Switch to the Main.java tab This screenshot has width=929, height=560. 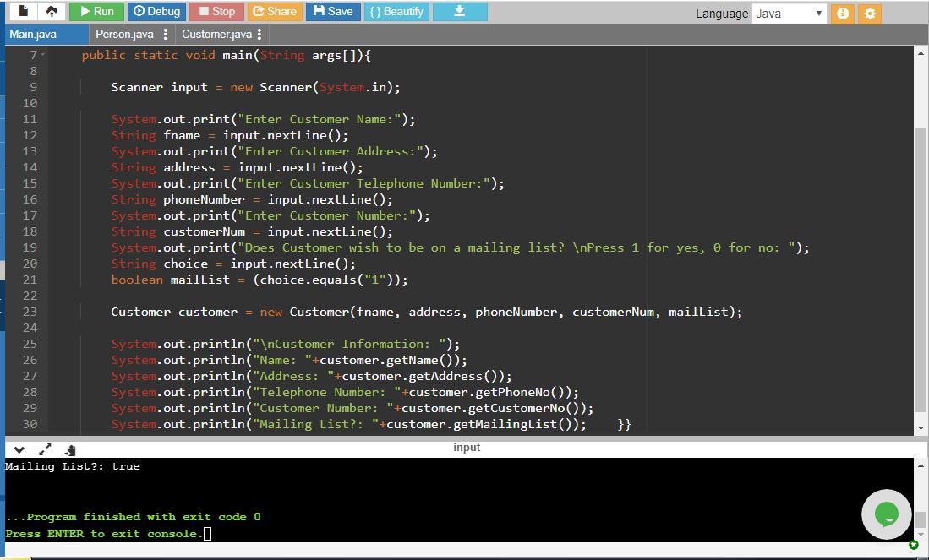tap(34, 34)
